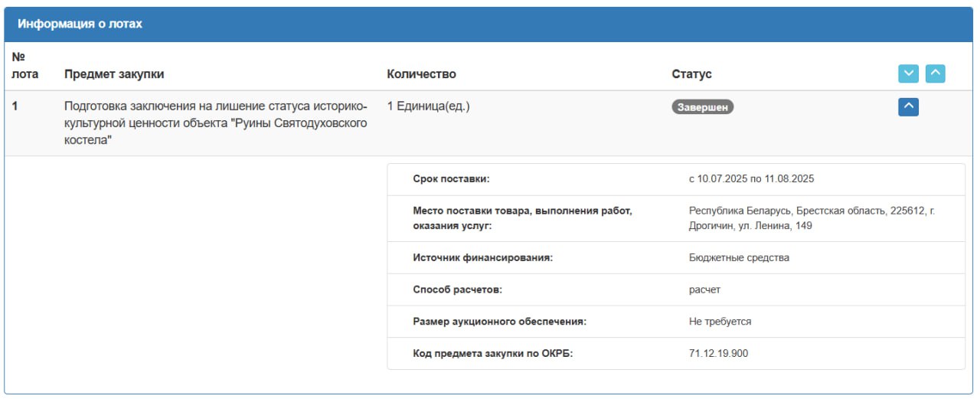This screenshot has width=980, height=399.
Task: Click the "Срок поставки:" label
Action: tap(450, 179)
